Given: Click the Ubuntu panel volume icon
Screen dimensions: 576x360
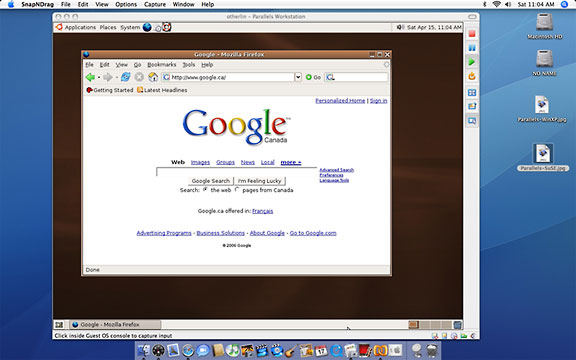Looking at the screenshot, I should click(400, 27).
